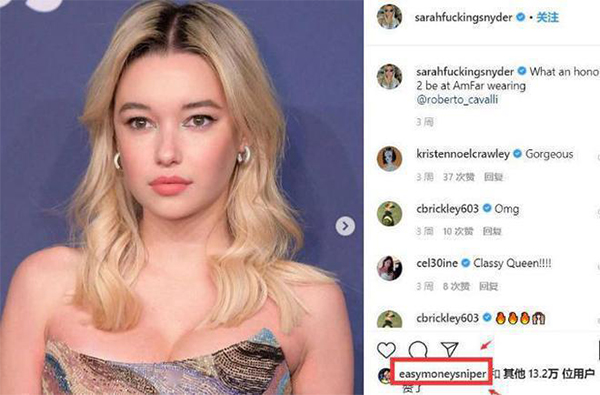The height and width of the screenshot is (395, 600).
Task: View 10 likes on Omg comment
Action: (x=458, y=231)
